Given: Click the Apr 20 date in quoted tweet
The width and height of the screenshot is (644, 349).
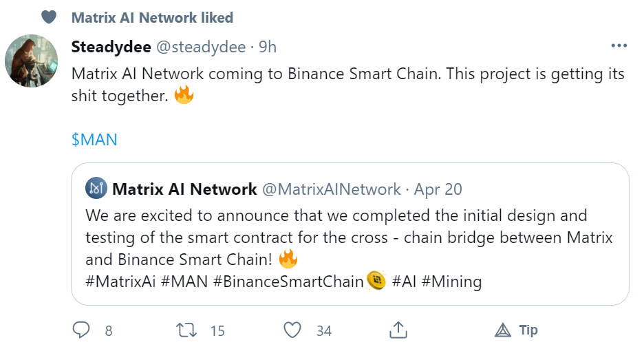Looking at the screenshot, I should tap(438, 189).
